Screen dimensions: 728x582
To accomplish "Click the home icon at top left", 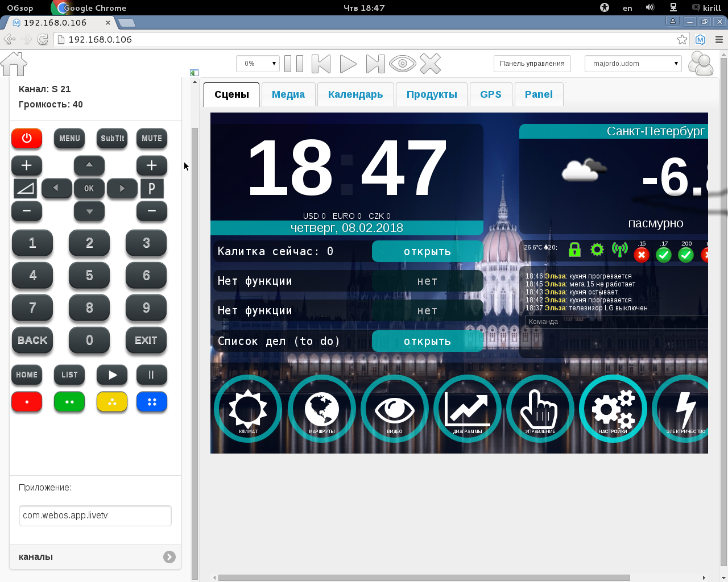I will coord(14,64).
